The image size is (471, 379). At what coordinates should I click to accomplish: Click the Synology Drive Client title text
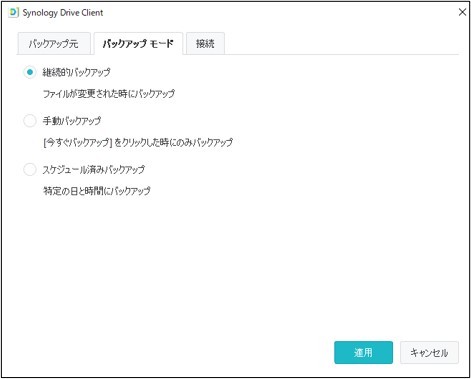(x=63, y=13)
